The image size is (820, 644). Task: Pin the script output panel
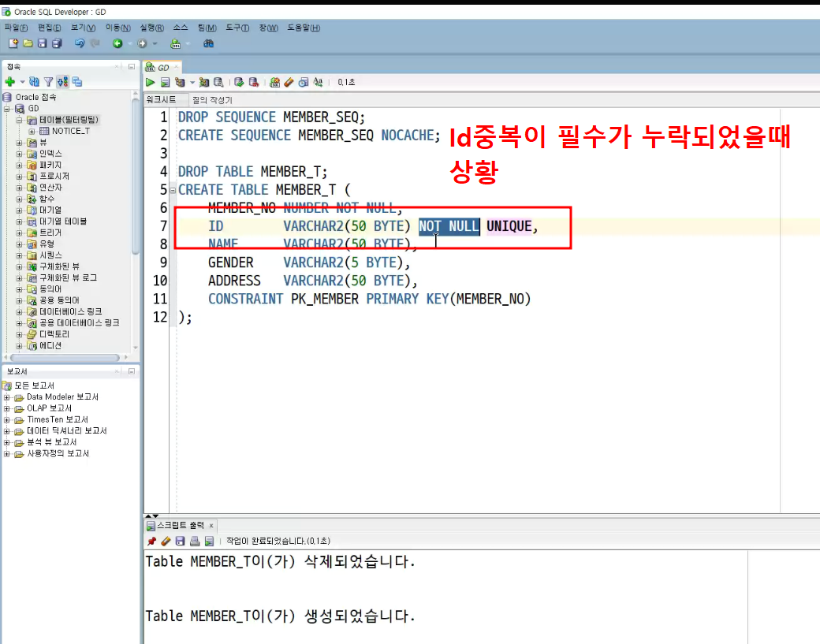(151, 541)
